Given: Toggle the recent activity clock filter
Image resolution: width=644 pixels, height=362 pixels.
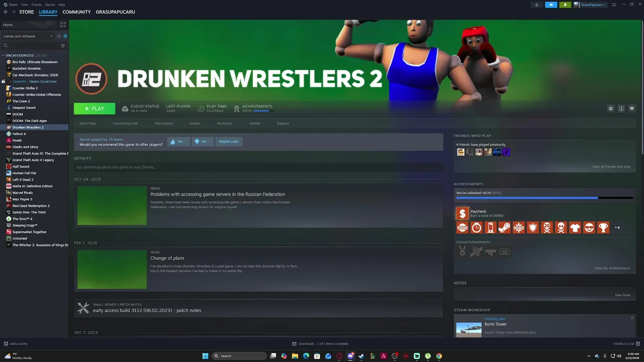Looking at the screenshot, I should pyautogui.click(x=59, y=36).
